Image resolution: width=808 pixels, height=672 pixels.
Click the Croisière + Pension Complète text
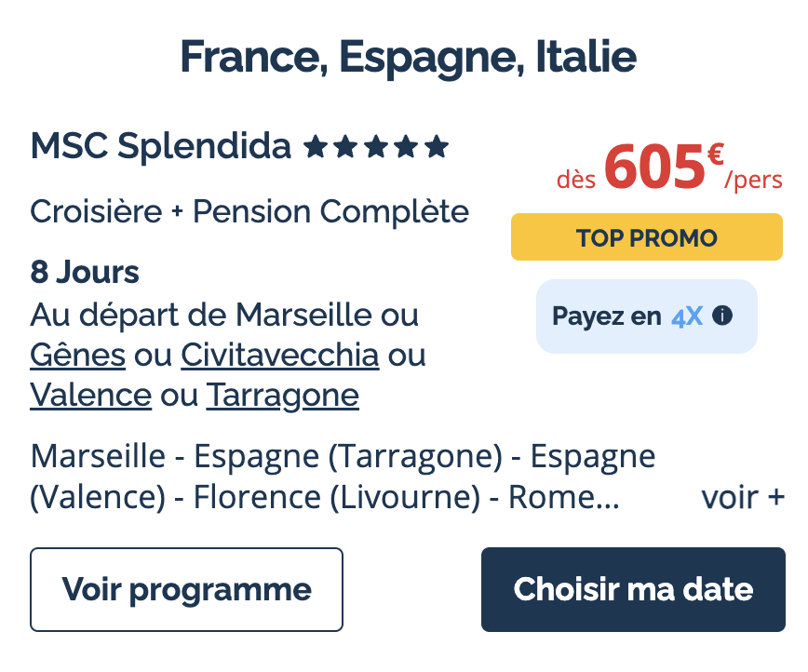(249, 211)
